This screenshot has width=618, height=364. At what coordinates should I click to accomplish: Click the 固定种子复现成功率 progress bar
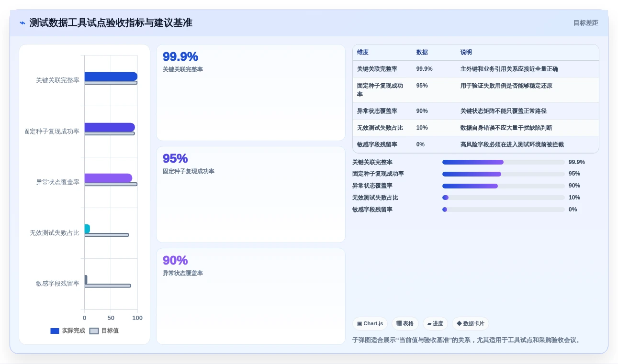point(504,174)
